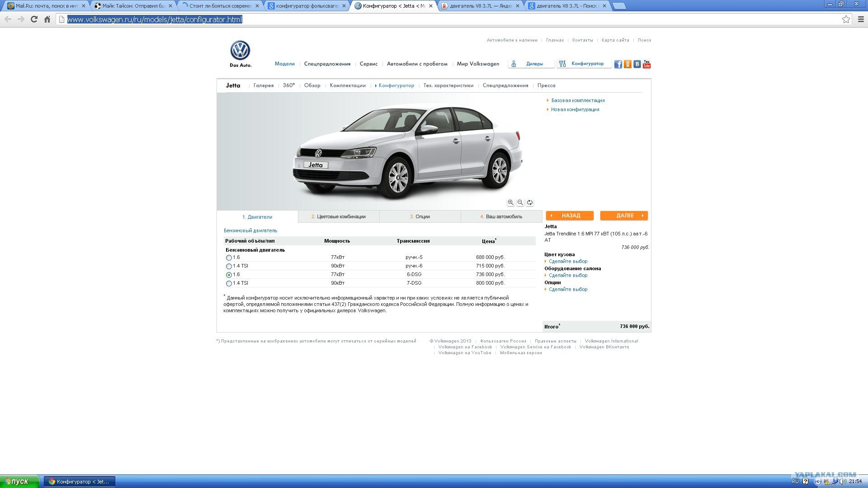
Task: Click the orange НАЗАД button
Action: (570, 216)
